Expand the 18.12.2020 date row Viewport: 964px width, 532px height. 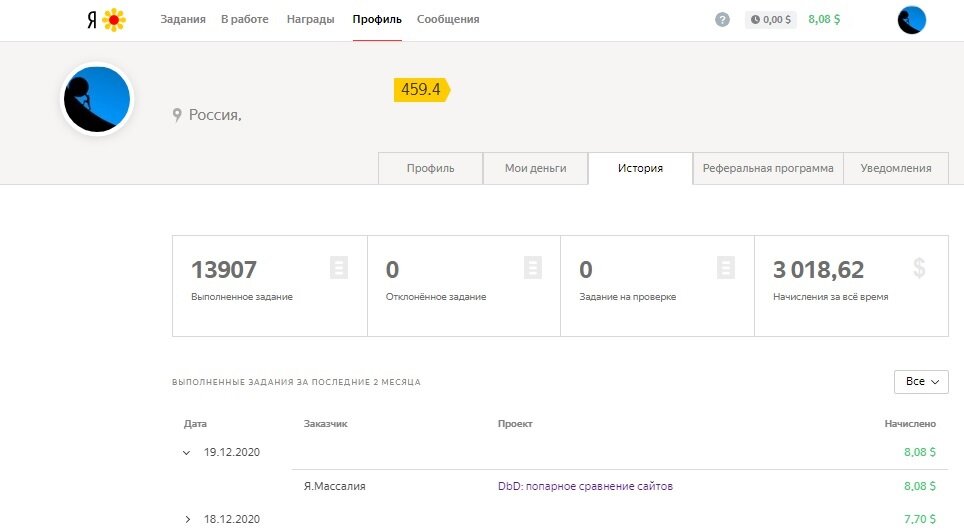coord(188,520)
